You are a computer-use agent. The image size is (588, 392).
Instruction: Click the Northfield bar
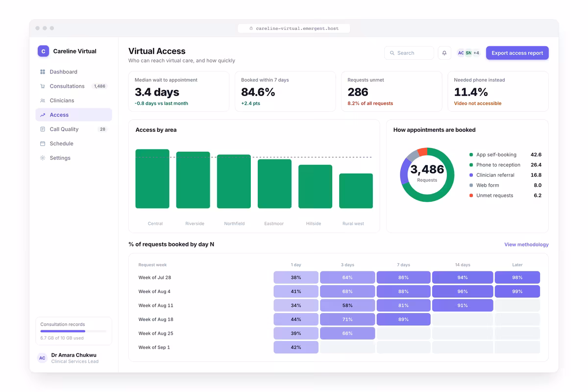(x=234, y=182)
